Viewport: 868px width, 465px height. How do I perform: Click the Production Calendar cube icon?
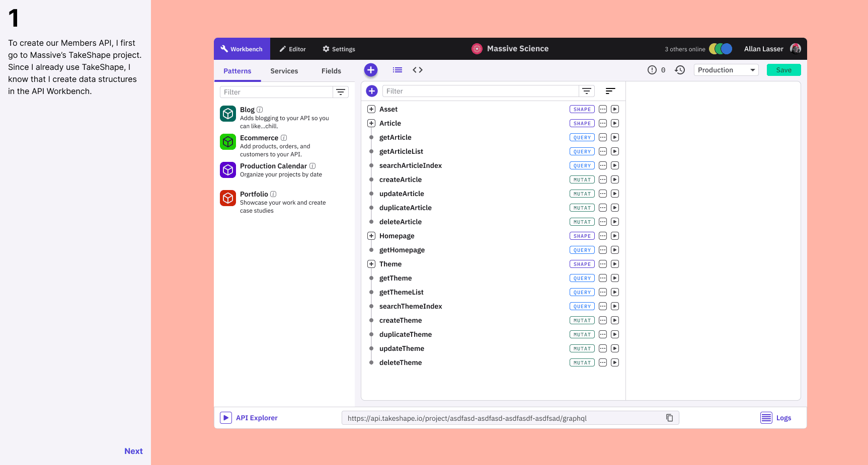click(x=228, y=170)
